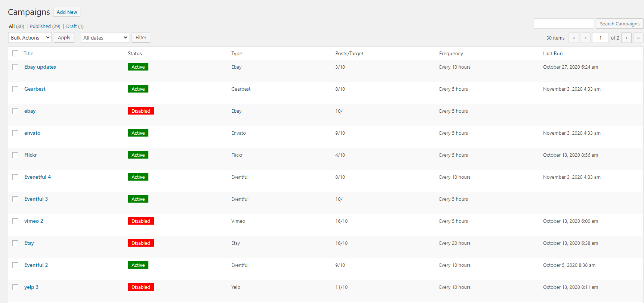Click the Filter button
This screenshot has height=303, width=644.
[141, 38]
